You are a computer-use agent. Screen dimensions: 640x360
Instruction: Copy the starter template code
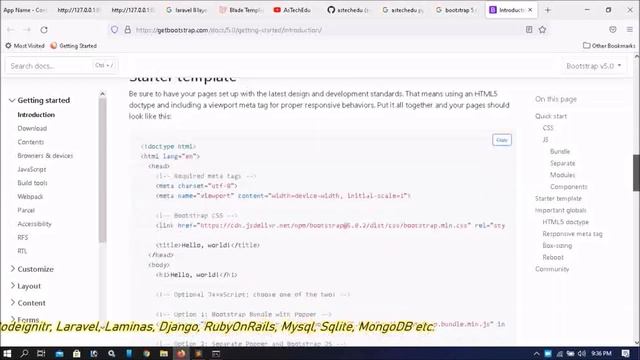point(502,140)
